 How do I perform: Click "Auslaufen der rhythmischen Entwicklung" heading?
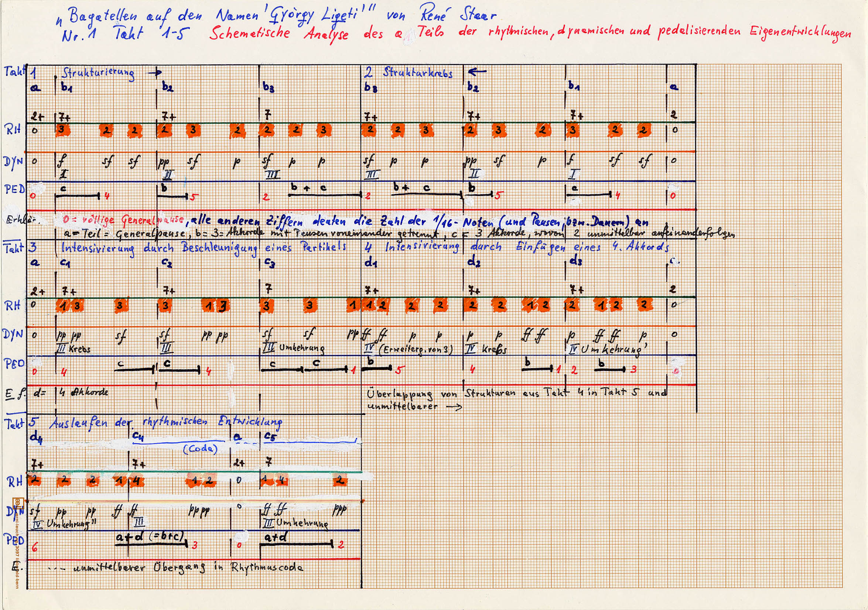[166, 422]
